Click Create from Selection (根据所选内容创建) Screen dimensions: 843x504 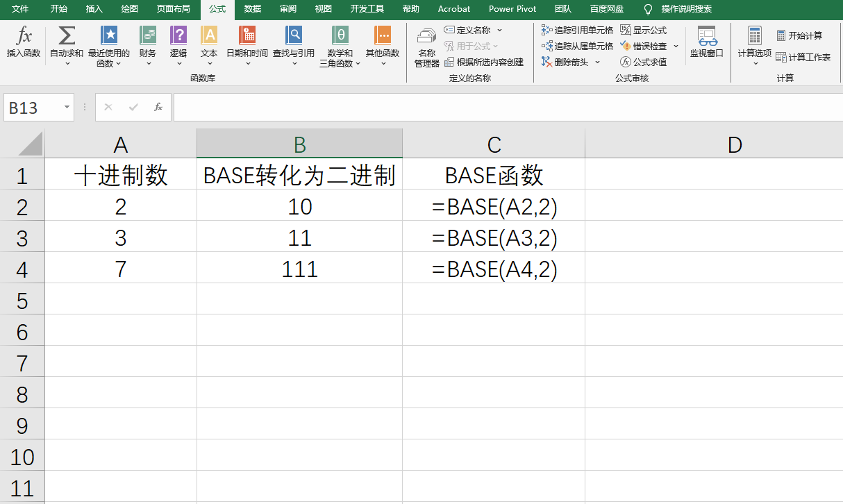coord(483,62)
